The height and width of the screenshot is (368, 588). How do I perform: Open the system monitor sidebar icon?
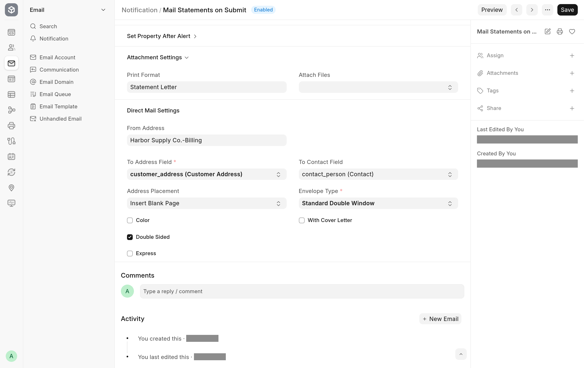coord(11,203)
